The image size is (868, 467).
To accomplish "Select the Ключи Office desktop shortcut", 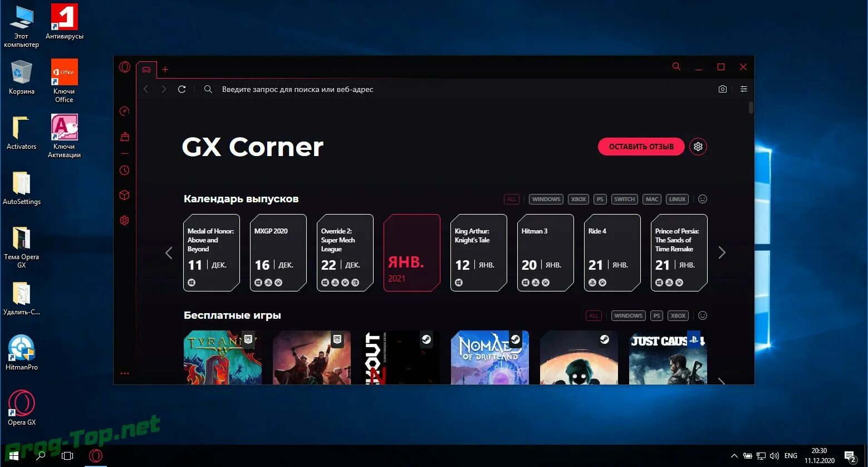I will [65, 81].
